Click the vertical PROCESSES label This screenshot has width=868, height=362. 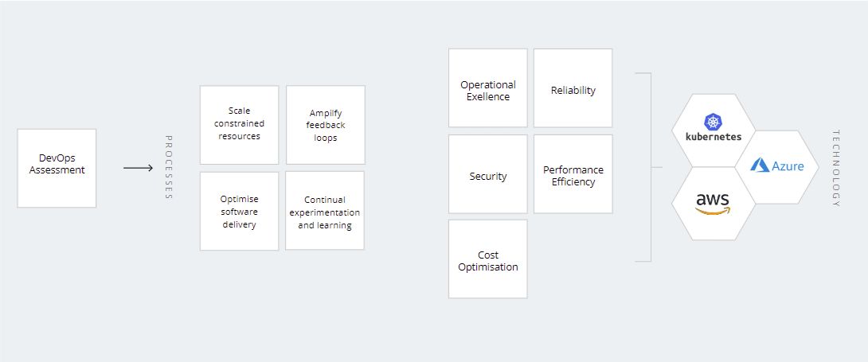(169, 168)
